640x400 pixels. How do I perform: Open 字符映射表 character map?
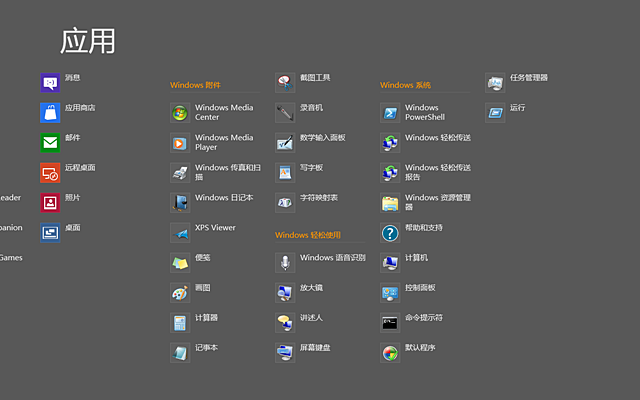coord(307,202)
